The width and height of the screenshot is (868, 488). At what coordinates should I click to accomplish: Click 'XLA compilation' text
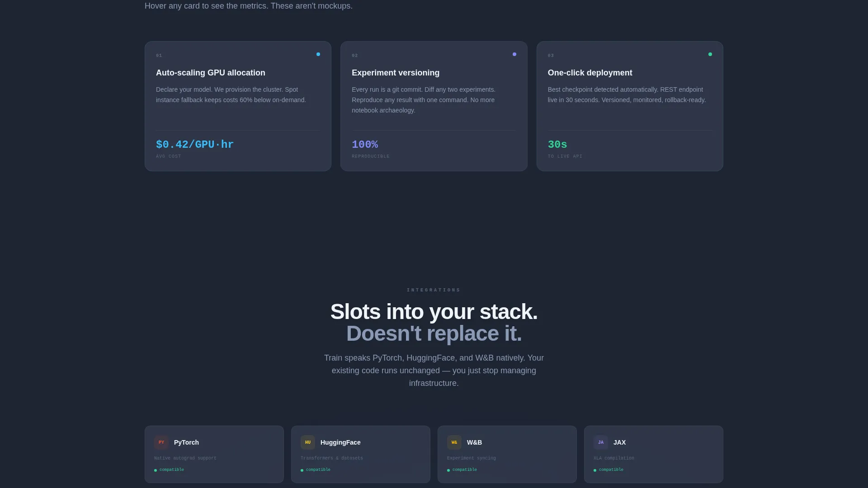click(614, 458)
